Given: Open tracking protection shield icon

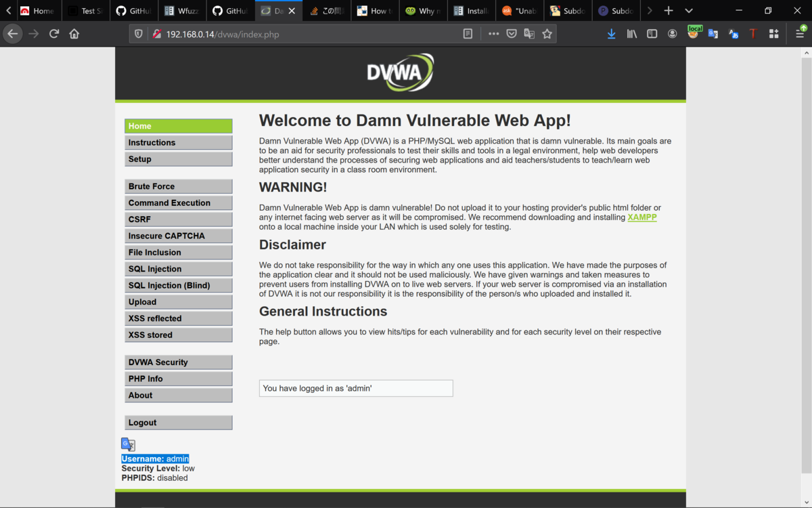Looking at the screenshot, I should coord(139,34).
